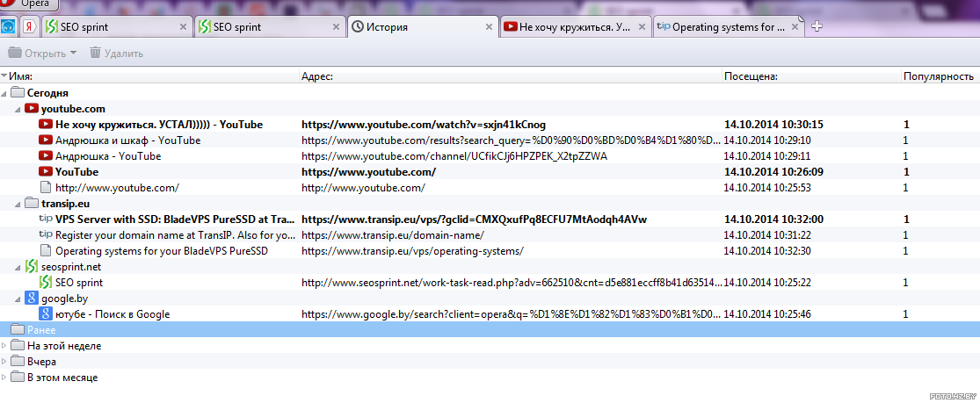The image size is (980, 403).
Task: Click visit time '14.10.2014 10:29:11'
Action: pos(767,156)
